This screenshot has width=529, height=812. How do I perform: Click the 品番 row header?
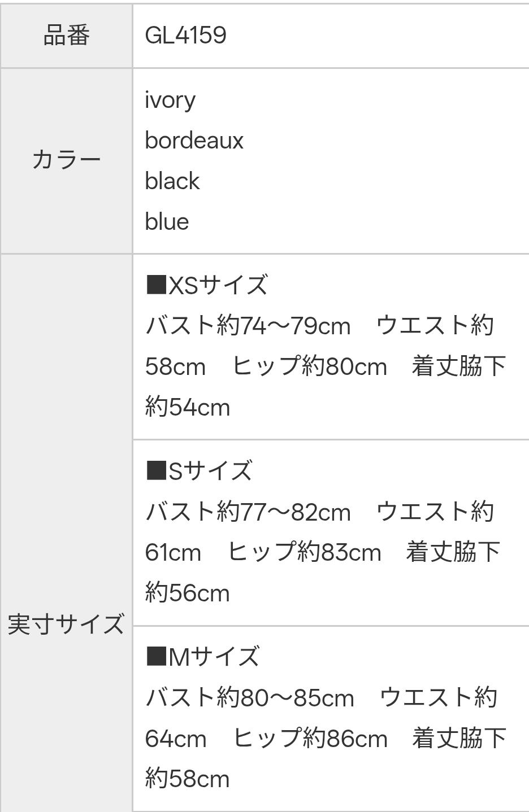pyautogui.click(x=66, y=36)
